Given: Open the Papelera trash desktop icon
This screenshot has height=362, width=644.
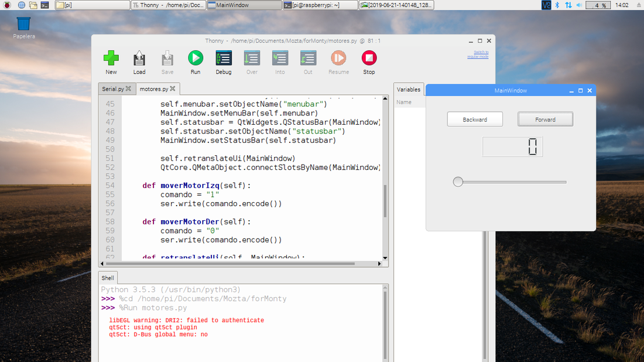Looking at the screenshot, I should pyautogui.click(x=23, y=28).
